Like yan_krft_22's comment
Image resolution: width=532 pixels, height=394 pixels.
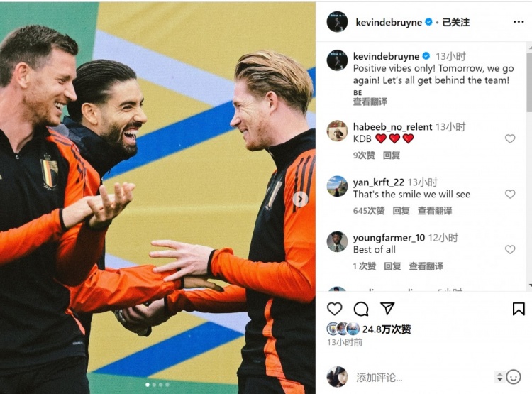click(510, 194)
